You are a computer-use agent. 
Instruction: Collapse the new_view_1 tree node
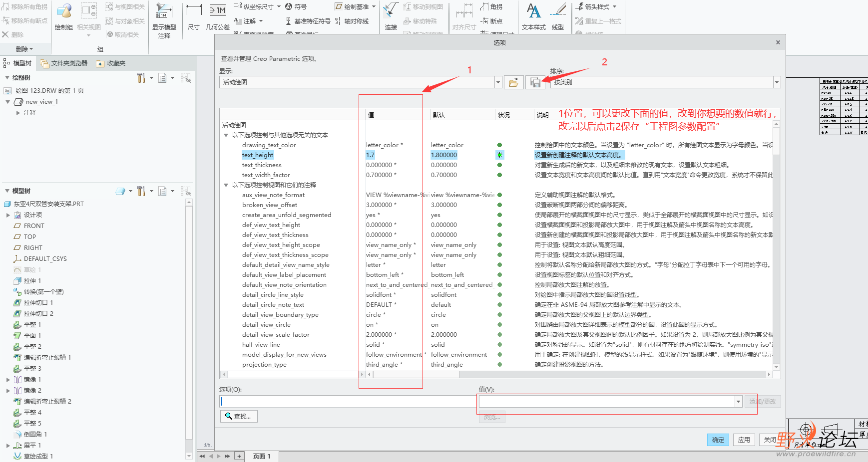click(x=7, y=102)
